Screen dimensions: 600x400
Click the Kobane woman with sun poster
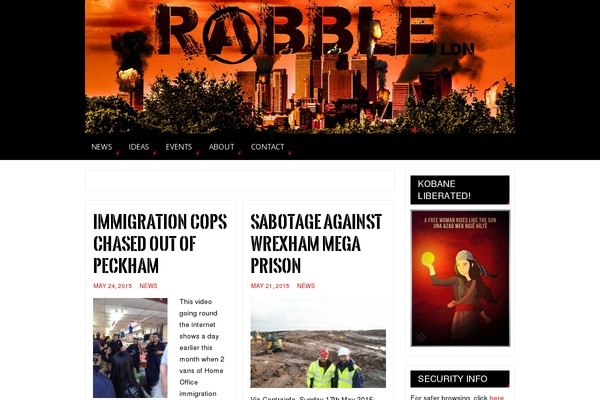tap(460, 278)
